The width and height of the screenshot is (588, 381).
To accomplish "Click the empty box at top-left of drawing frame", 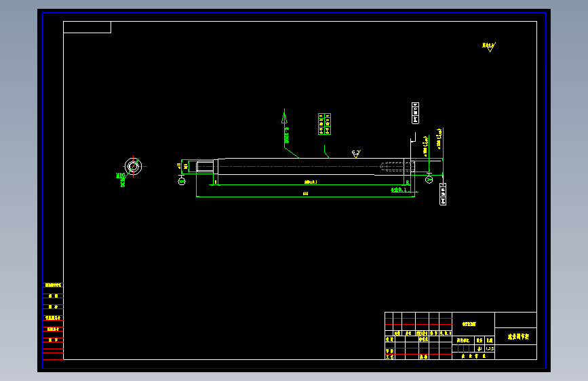I will pyautogui.click(x=87, y=27).
